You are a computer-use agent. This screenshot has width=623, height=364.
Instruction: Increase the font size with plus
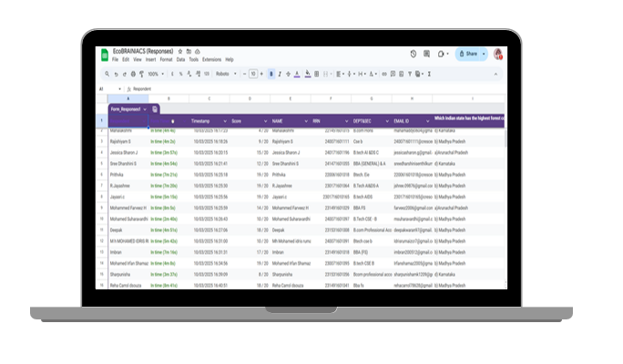coord(261,74)
